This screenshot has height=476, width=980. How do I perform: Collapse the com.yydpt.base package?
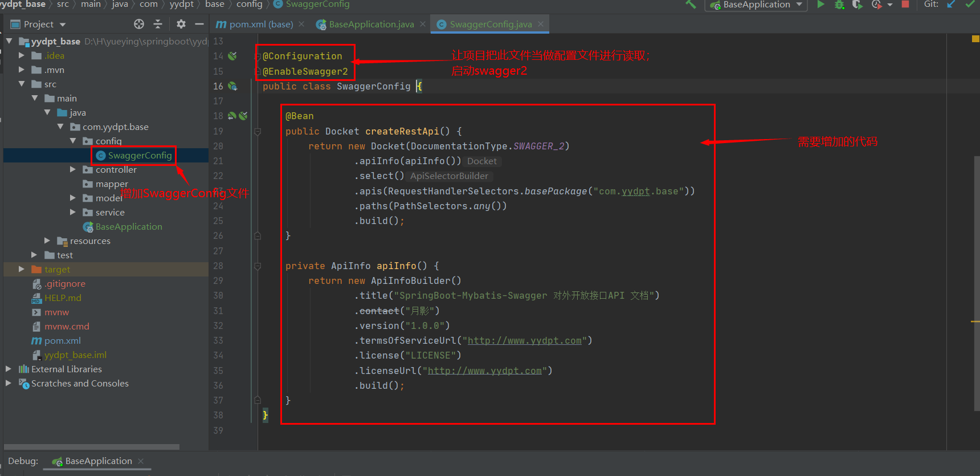click(x=60, y=127)
